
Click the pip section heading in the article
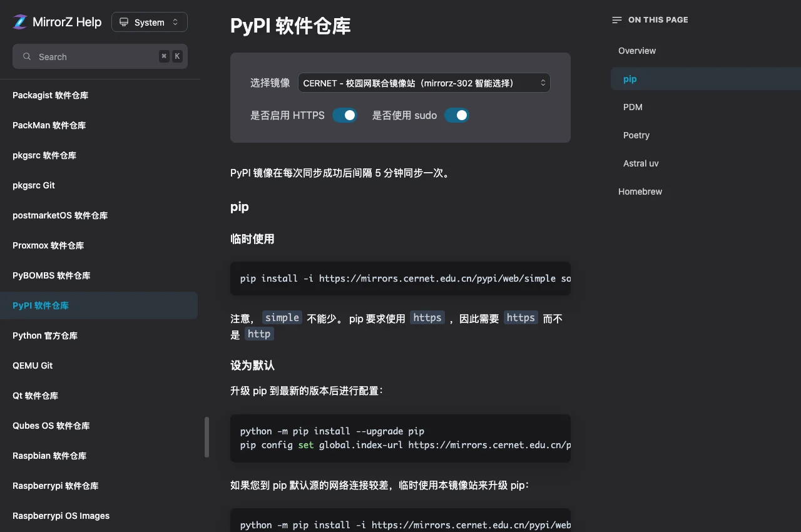(240, 207)
